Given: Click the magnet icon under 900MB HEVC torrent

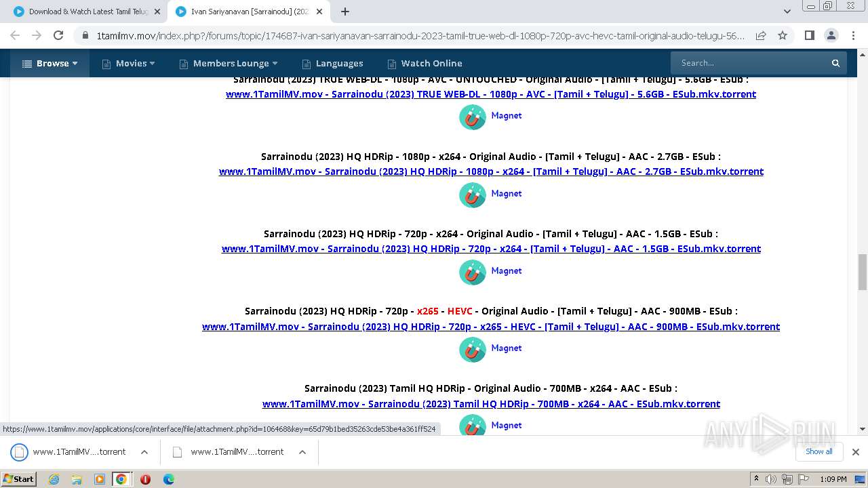Looking at the screenshot, I should click(x=473, y=349).
